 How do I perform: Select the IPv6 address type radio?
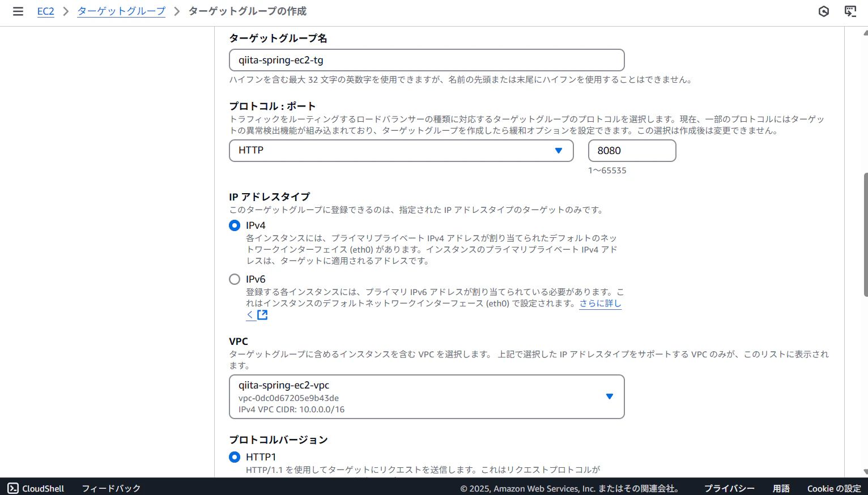click(235, 279)
